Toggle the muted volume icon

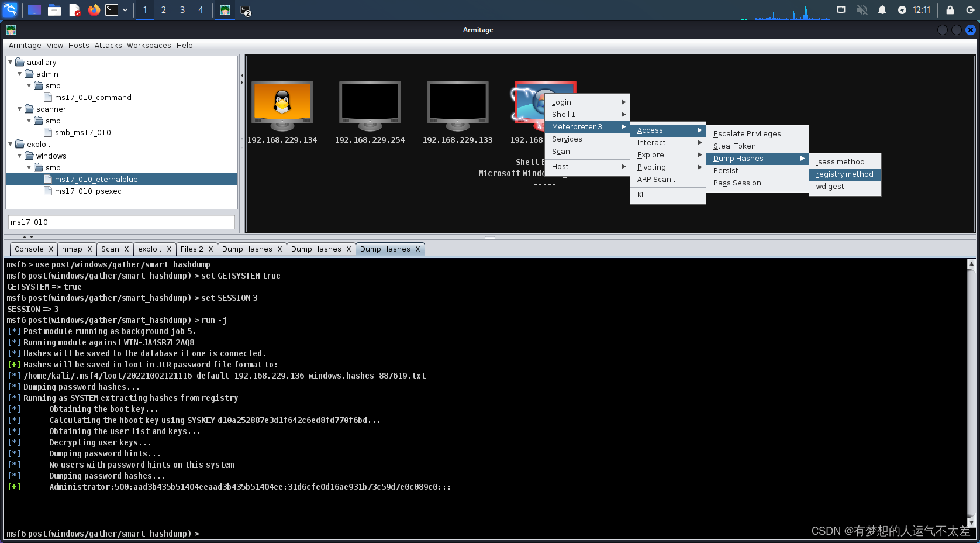click(x=862, y=10)
